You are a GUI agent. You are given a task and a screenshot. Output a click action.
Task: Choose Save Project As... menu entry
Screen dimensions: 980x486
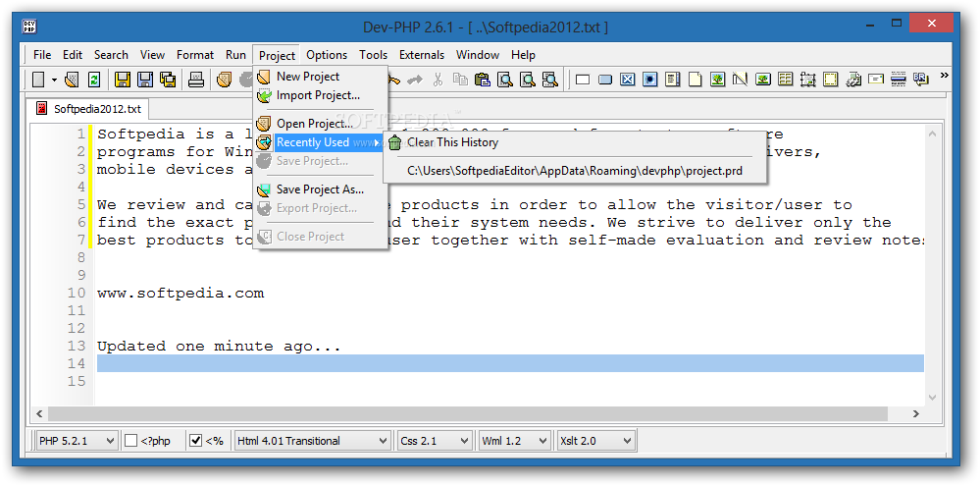click(x=321, y=189)
